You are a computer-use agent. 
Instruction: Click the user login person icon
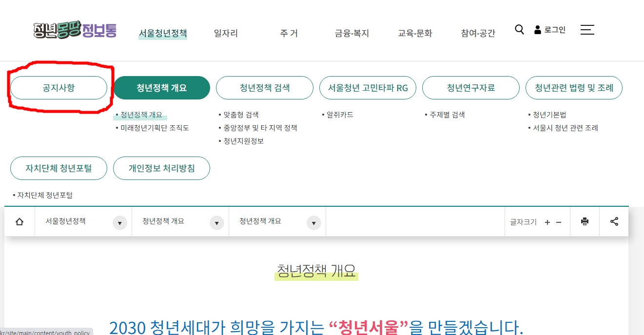pyautogui.click(x=537, y=29)
